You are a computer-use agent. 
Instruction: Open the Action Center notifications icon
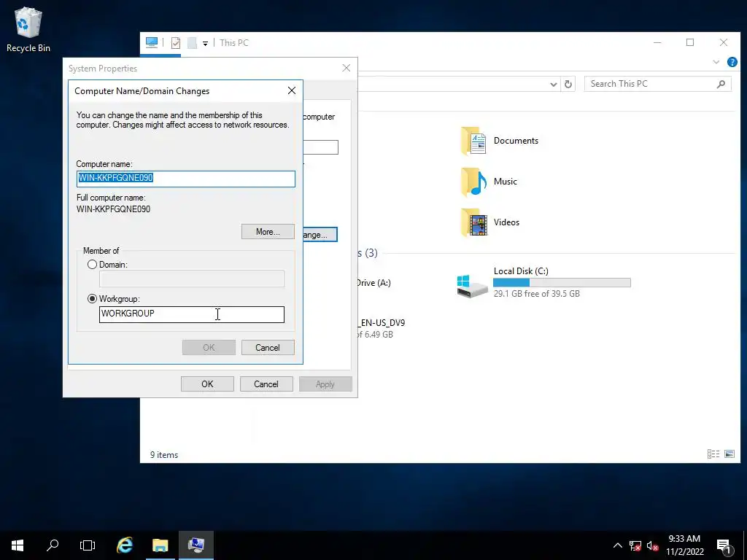(724, 545)
